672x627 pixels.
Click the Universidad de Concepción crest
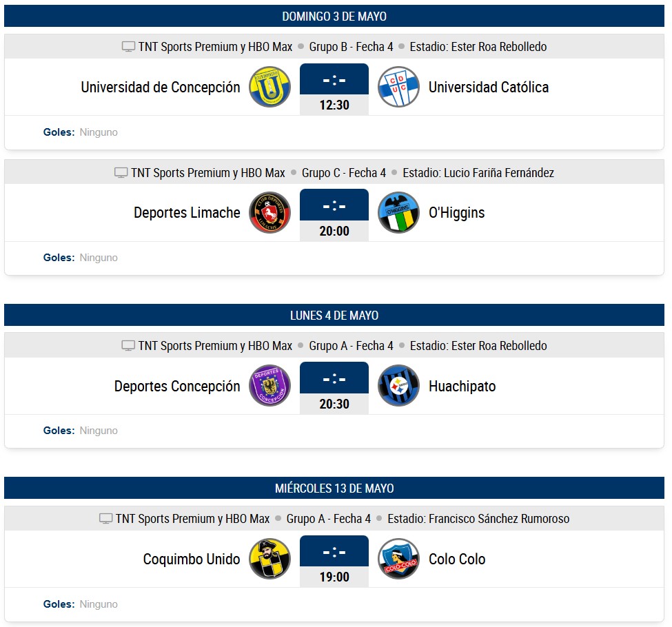(269, 87)
